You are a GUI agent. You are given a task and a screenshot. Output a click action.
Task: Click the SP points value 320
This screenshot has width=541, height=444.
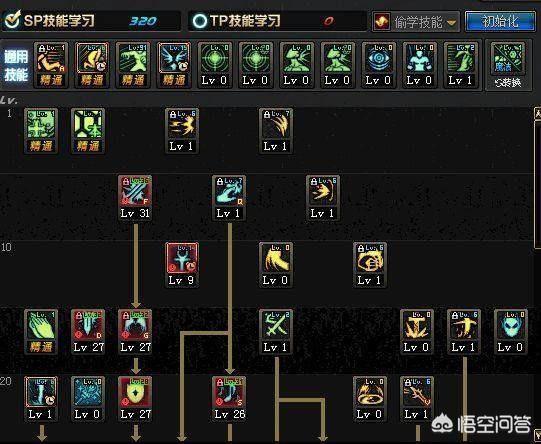click(143, 21)
